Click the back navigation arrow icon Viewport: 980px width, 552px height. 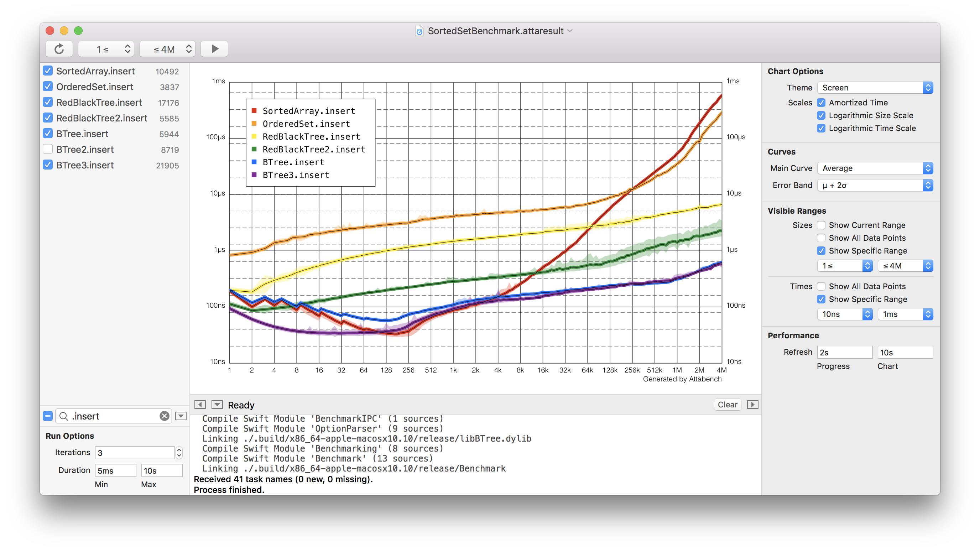tap(200, 405)
